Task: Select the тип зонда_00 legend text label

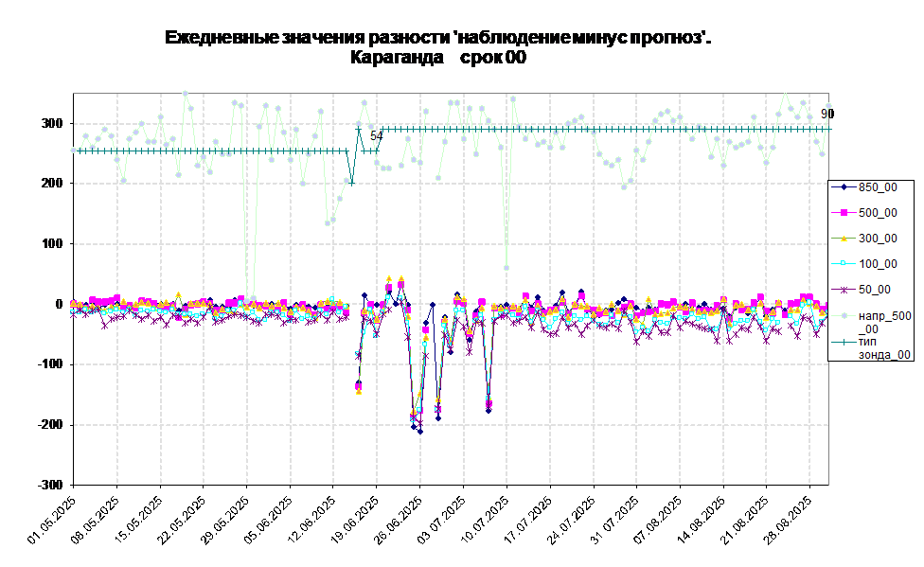Action: [884, 347]
